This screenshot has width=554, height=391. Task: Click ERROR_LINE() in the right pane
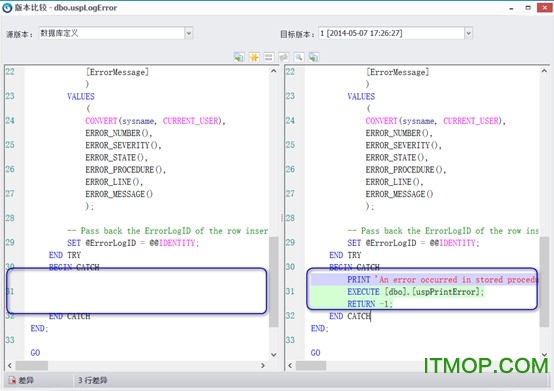pyautogui.click(x=394, y=182)
